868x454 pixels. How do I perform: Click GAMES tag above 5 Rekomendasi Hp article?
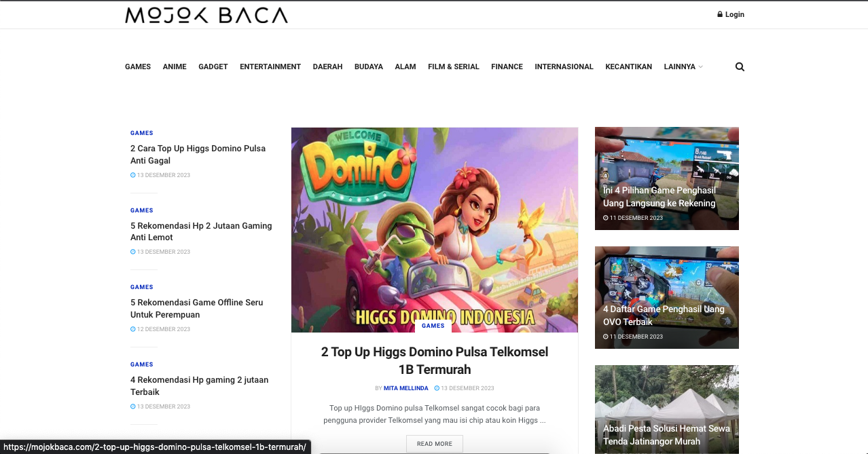pyautogui.click(x=142, y=210)
